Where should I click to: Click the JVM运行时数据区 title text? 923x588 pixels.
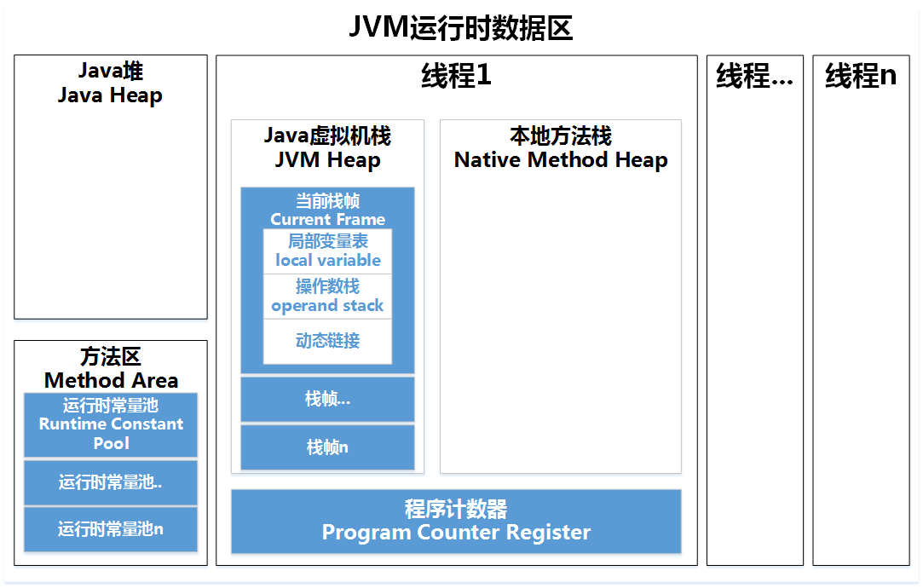(x=460, y=27)
